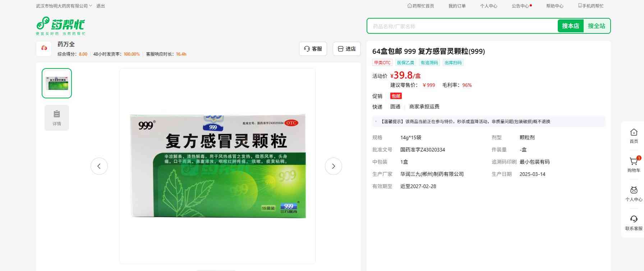
Task: Open 我的订单 in top navigation
Action: (x=457, y=6)
